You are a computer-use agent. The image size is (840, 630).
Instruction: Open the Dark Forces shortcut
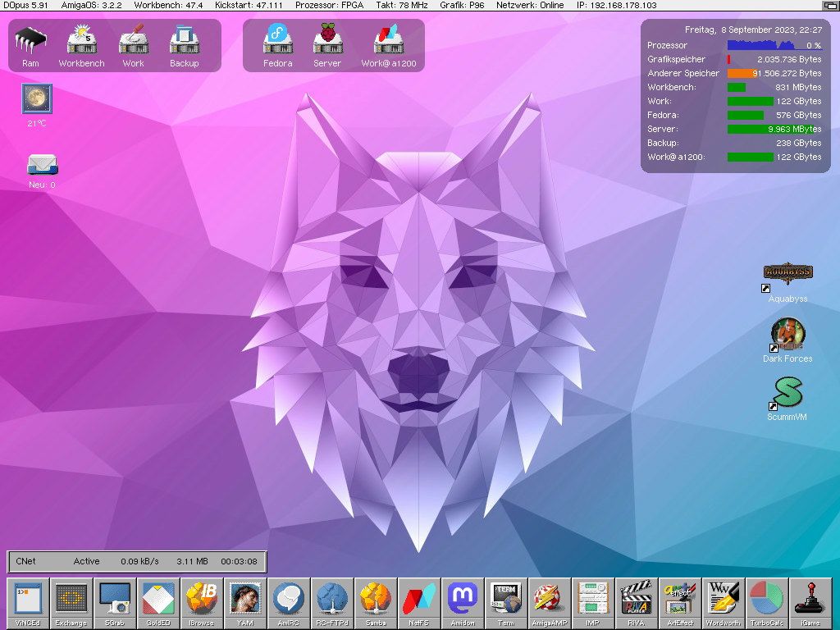pos(787,335)
